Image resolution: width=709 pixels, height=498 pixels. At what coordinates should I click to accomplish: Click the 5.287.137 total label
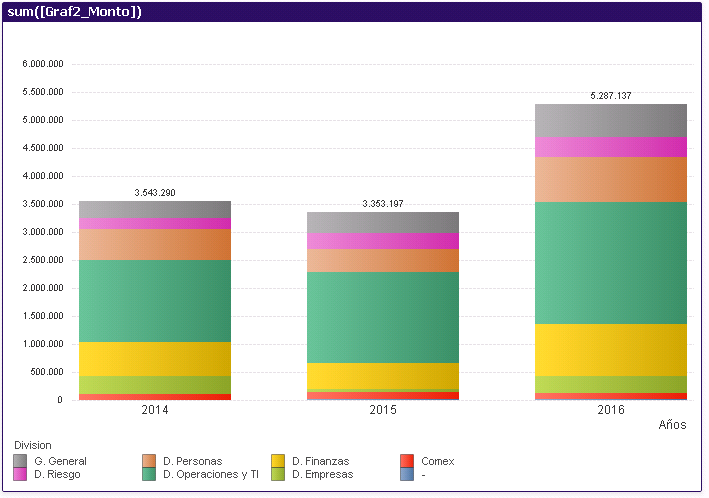[x=611, y=95]
